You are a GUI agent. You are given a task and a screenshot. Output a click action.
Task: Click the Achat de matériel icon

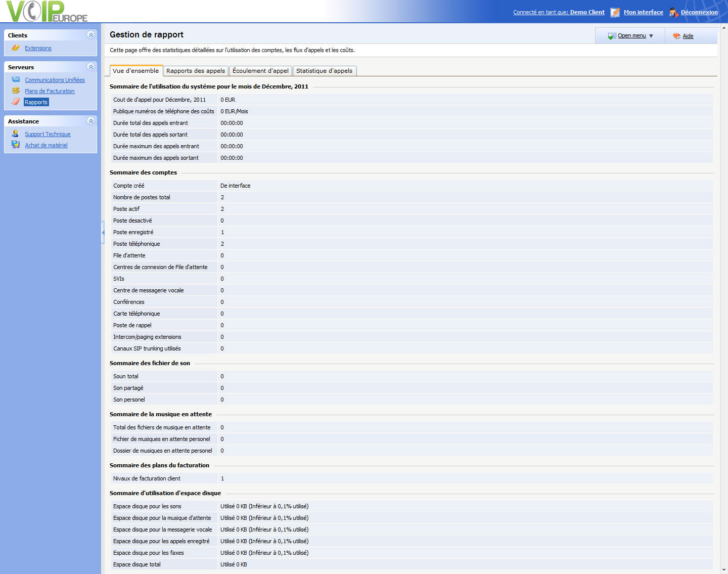point(16,145)
